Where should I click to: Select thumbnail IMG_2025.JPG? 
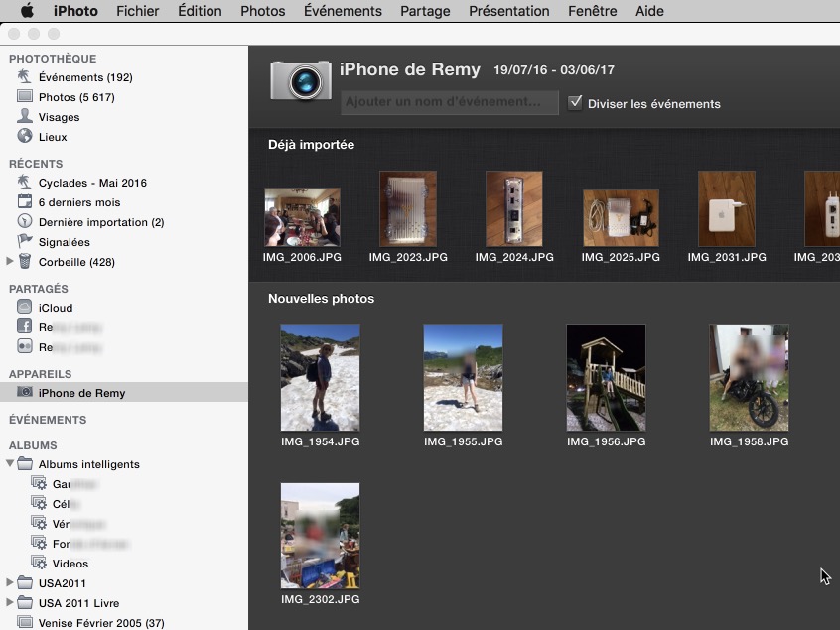(621, 218)
